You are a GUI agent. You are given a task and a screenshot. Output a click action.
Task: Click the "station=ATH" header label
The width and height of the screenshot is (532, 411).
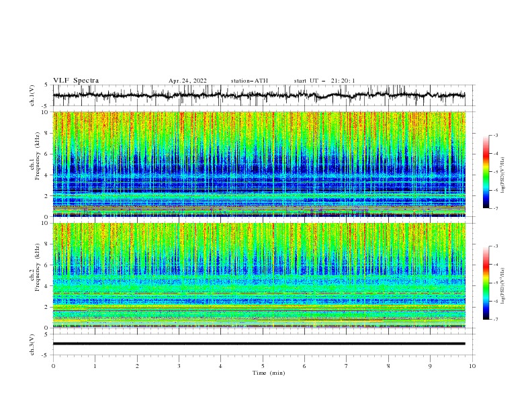pyautogui.click(x=249, y=81)
